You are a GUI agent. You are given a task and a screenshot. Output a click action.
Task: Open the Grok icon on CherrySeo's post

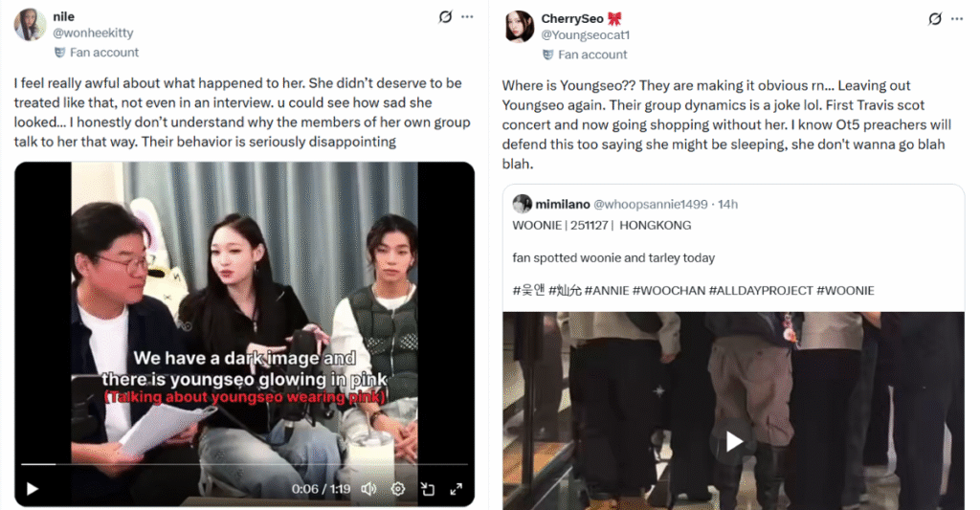[935, 19]
